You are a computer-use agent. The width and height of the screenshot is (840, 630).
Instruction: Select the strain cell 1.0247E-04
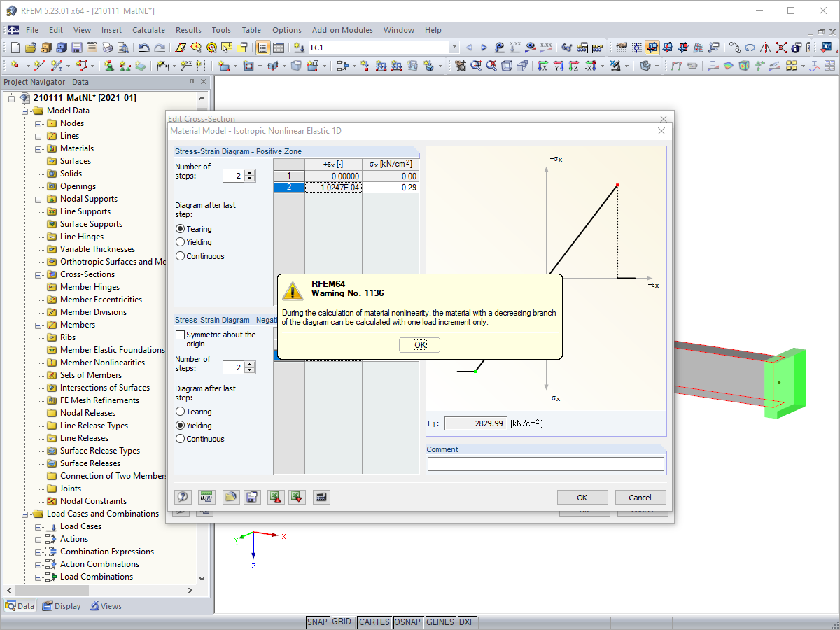coord(333,188)
